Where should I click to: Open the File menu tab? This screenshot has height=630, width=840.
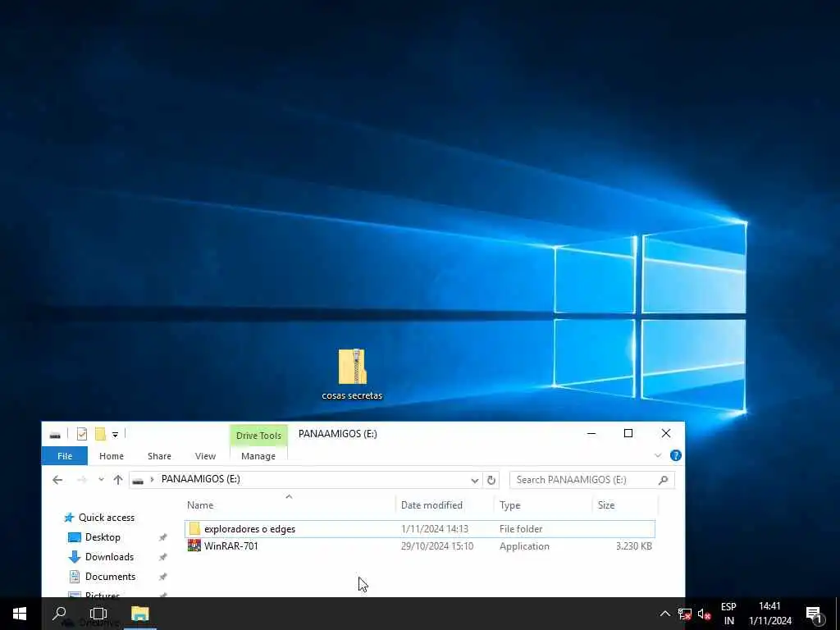[65, 456]
